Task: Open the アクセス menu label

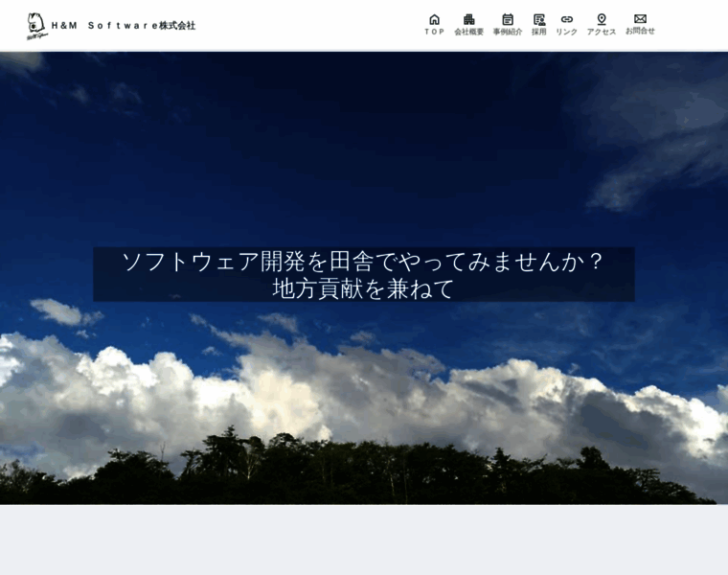Action: [602, 32]
